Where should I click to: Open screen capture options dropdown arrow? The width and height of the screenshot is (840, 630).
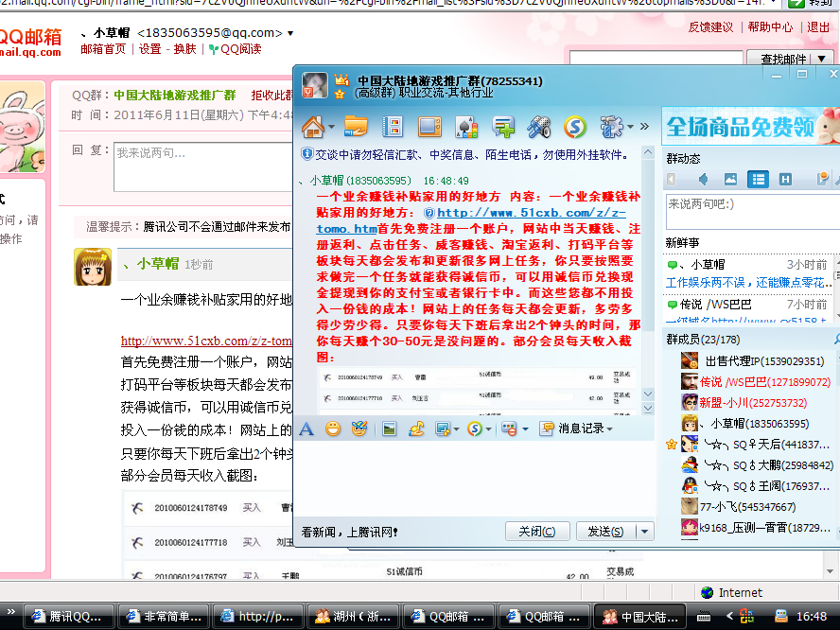(x=456, y=429)
